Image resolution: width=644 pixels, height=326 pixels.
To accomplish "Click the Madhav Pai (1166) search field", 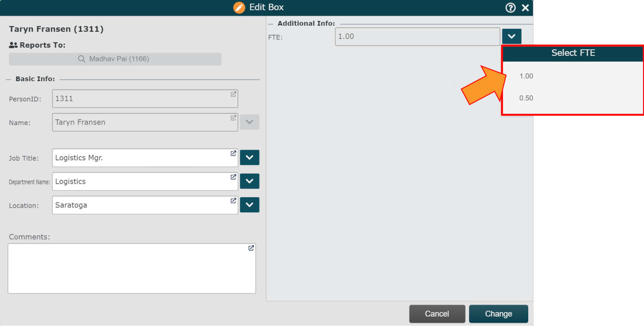I will [x=115, y=59].
